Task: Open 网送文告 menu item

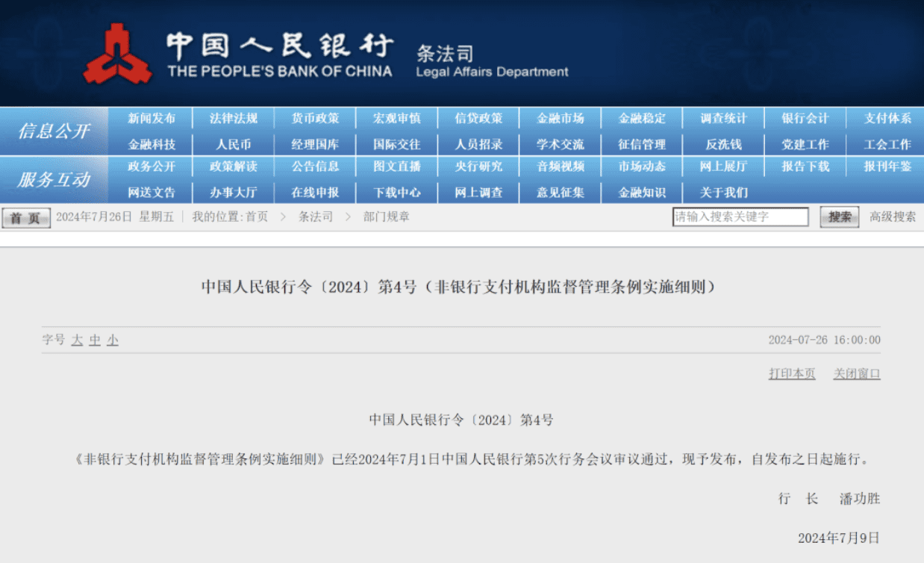Action: pos(152,193)
